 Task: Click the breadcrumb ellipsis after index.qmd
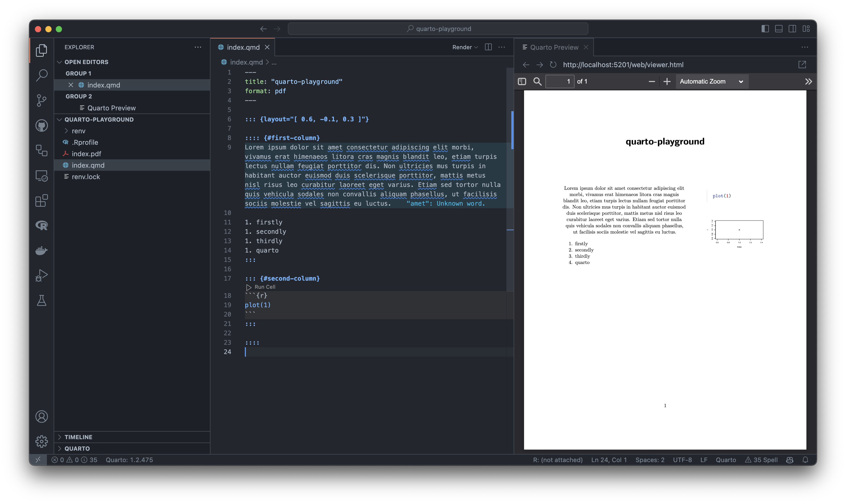[x=274, y=62]
